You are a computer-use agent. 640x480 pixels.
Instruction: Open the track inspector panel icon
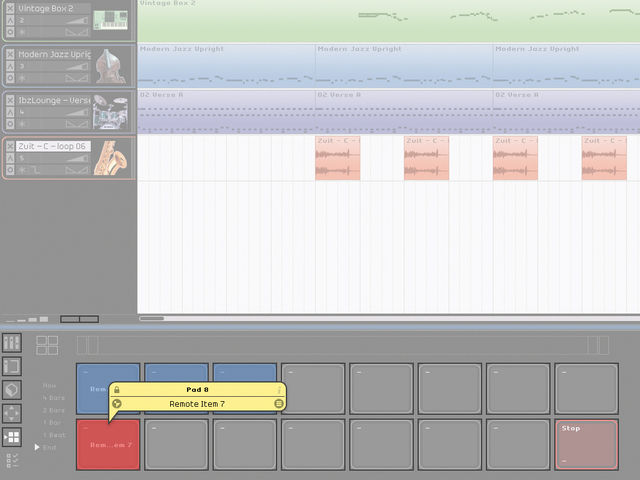[12, 367]
